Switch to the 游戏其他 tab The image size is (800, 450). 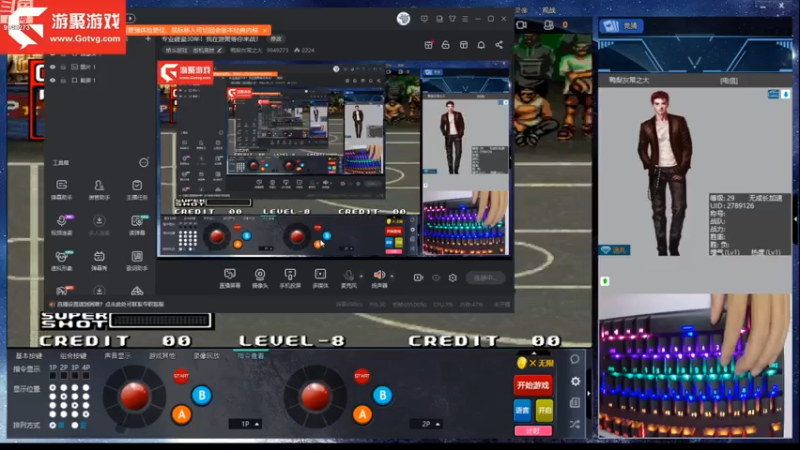tap(162, 356)
